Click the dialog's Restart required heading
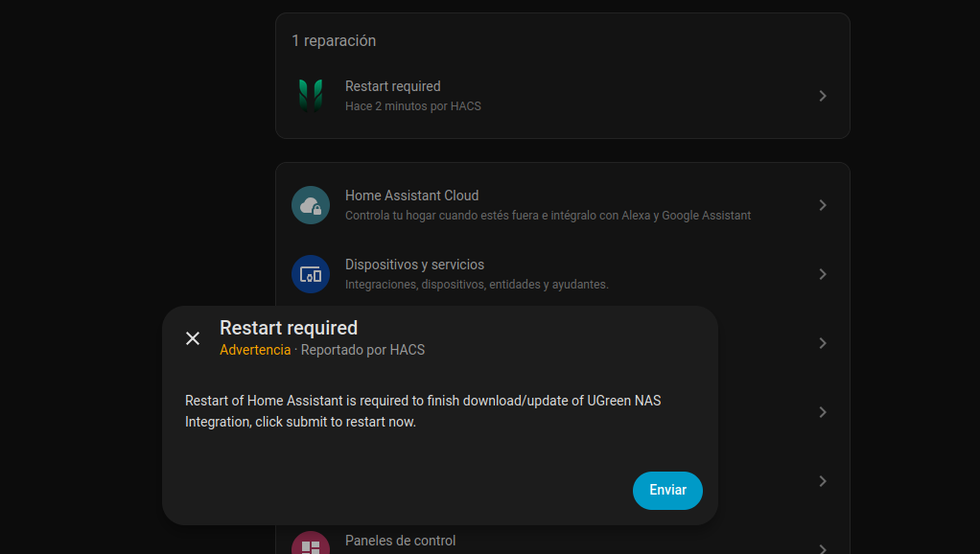The width and height of the screenshot is (980, 554). coord(289,328)
